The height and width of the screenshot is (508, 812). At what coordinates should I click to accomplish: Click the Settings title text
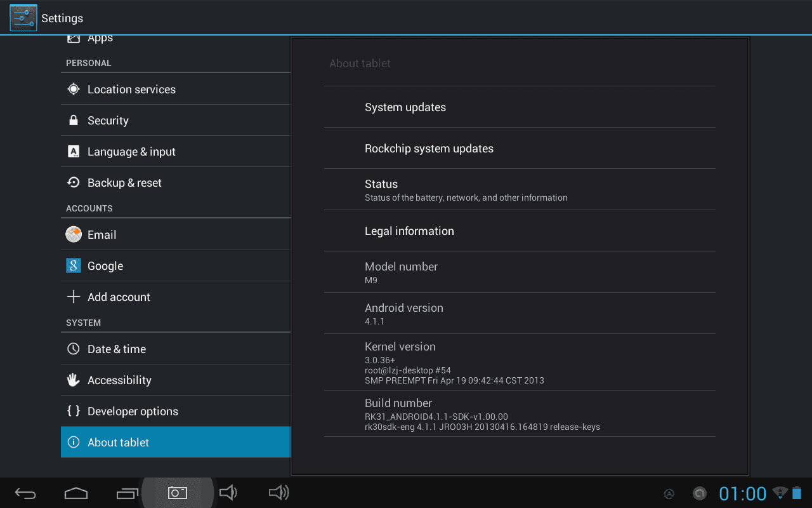[x=62, y=18]
